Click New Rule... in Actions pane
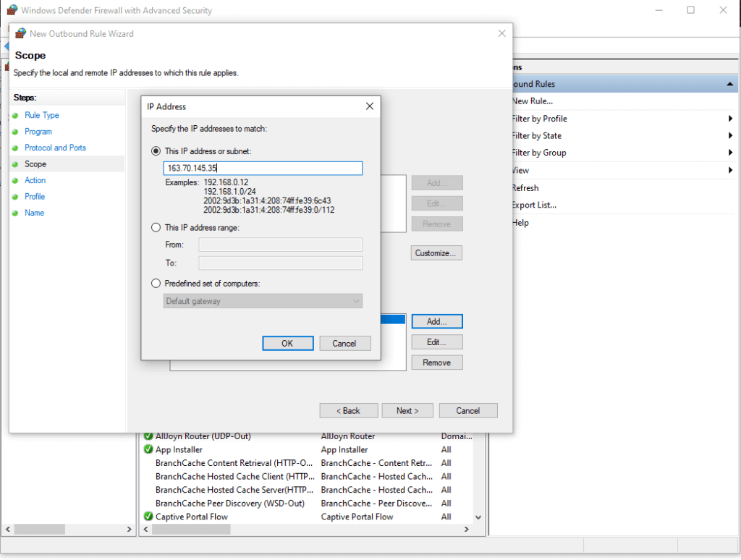The height and width of the screenshot is (560, 741). pyautogui.click(x=532, y=101)
